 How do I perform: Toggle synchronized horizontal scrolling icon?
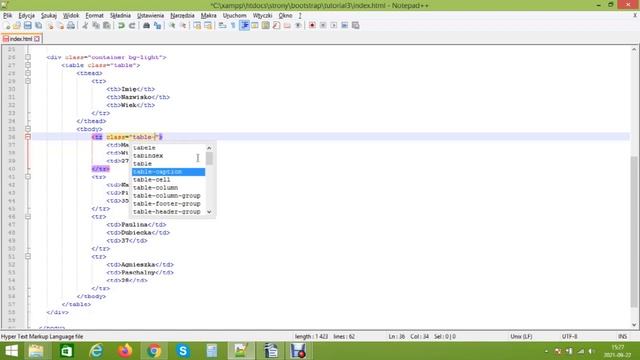tap(208, 25)
